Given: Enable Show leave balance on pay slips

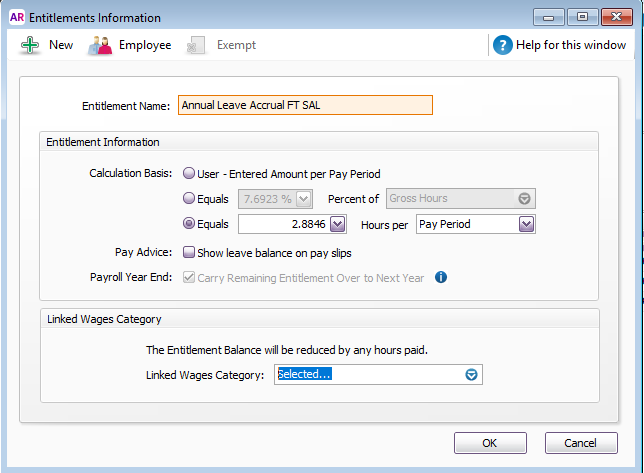Looking at the screenshot, I should coord(189,252).
